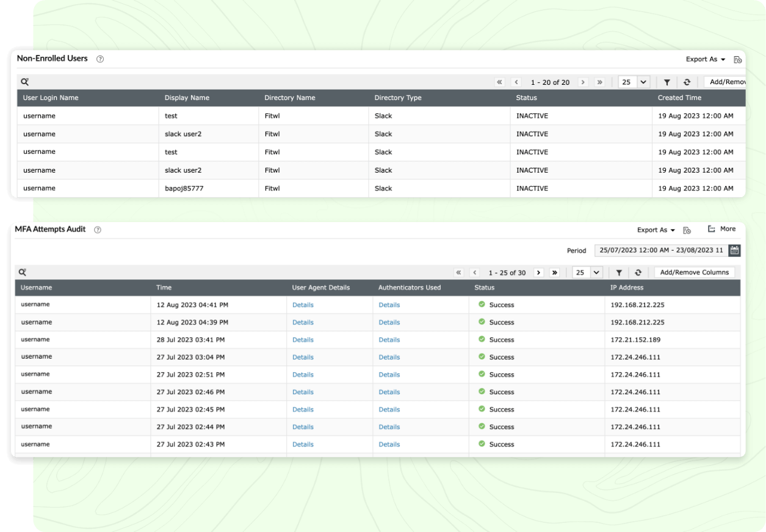The height and width of the screenshot is (532, 766).
Task: Click the schedule report icon in MFA Attempts Audit
Action: click(x=687, y=230)
